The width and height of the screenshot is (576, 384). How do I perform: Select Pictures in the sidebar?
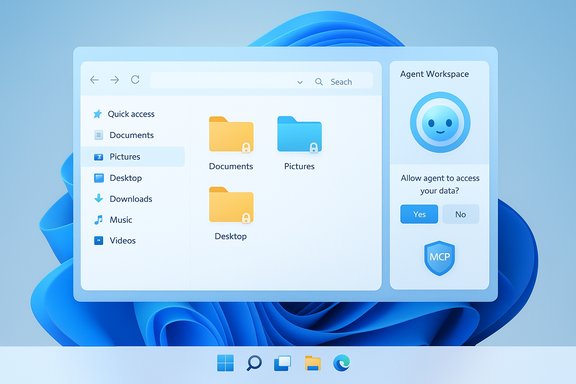point(125,157)
